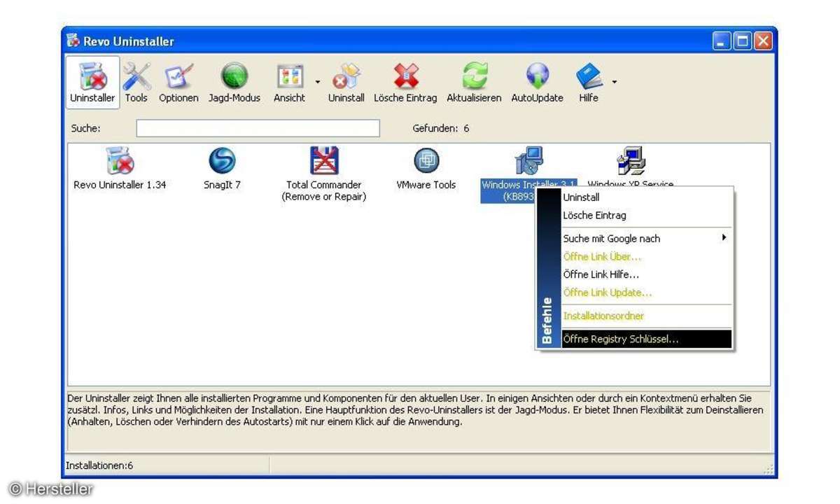Click the Installationen:6 status bar text
The width and height of the screenshot is (840, 504).
point(99,465)
